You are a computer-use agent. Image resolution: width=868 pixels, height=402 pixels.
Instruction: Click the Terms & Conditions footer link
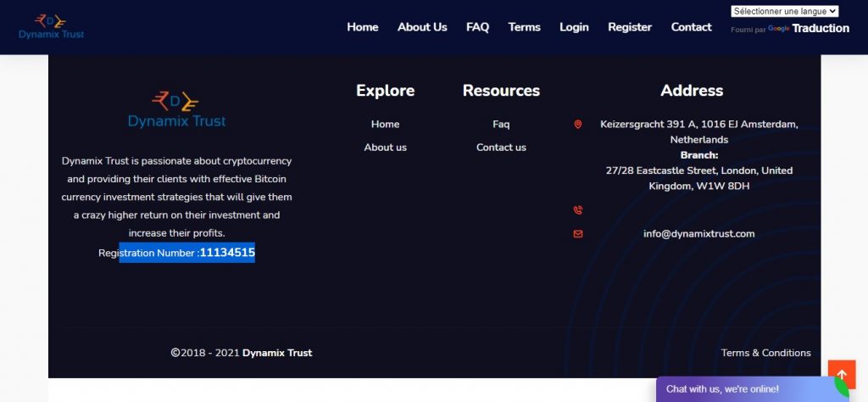tap(765, 353)
